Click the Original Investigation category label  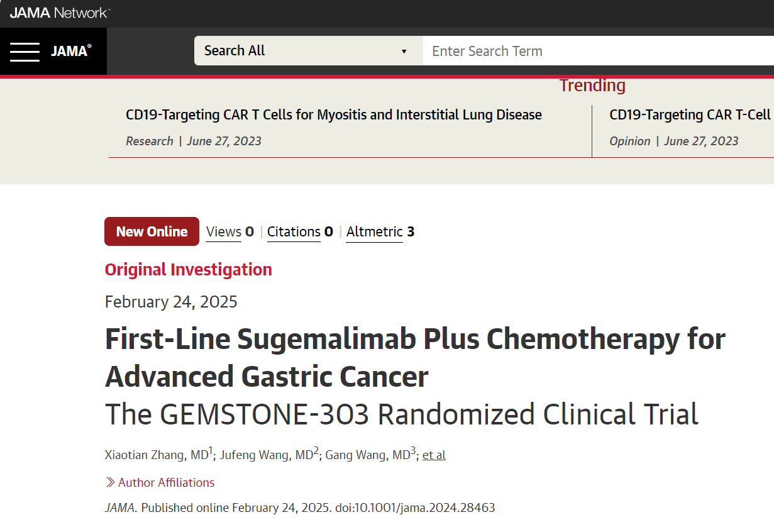pyautogui.click(x=188, y=270)
